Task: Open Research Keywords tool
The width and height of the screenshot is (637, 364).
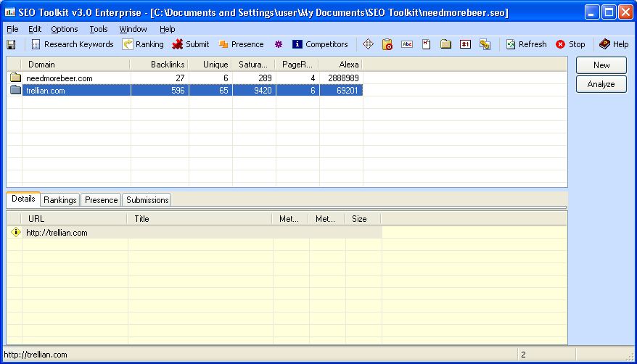Action: tap(72, 44)
